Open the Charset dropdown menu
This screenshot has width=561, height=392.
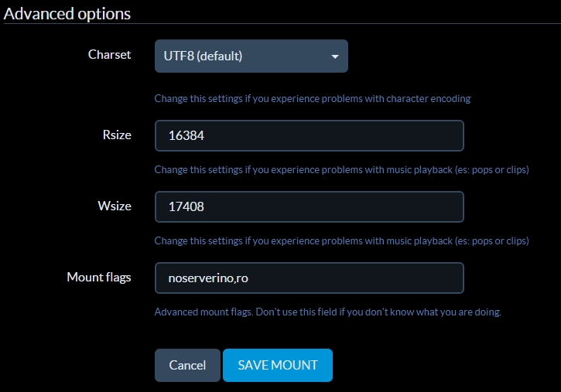[251, 56]
